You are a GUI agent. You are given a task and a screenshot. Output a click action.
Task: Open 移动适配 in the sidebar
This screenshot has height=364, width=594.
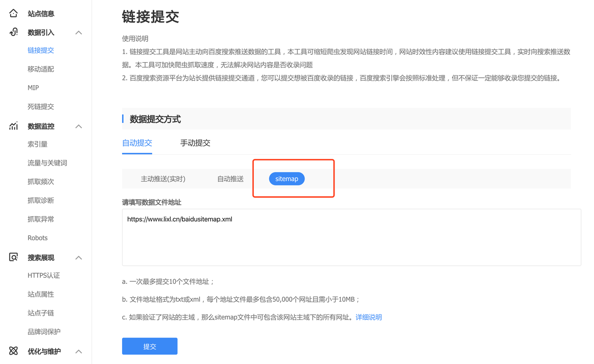pos(41,69)
